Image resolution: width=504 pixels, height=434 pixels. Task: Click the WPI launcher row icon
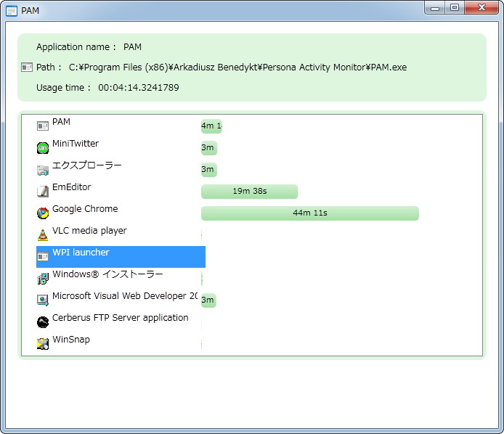[x=43, y=257]
